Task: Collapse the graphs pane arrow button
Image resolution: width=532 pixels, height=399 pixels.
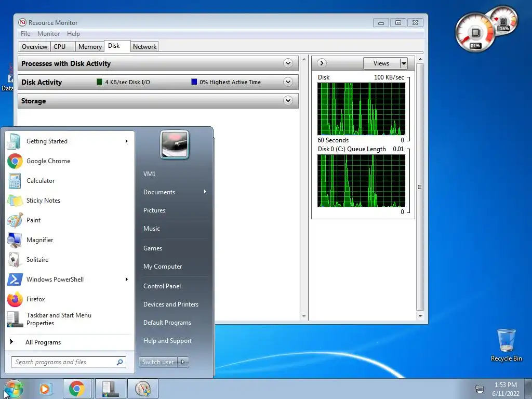Action: click(x=322, y=63)
